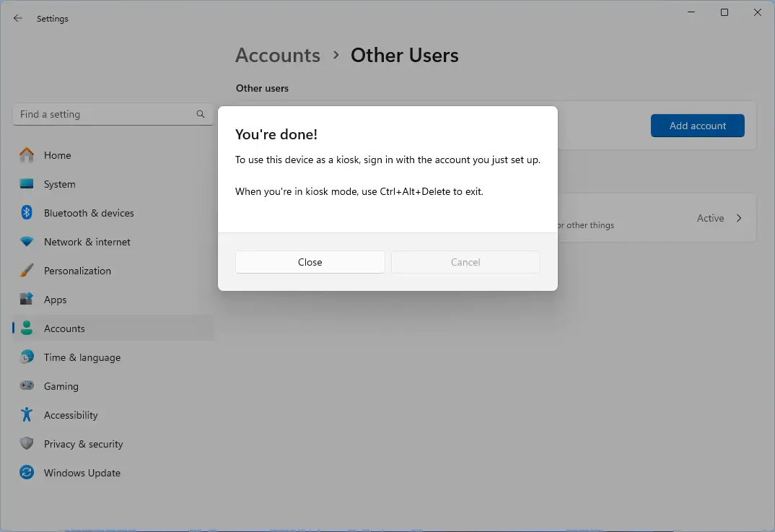The image size is (775, 532).
Task: Click the kiosk sign-in instruction text
Action: pos(388,160)
